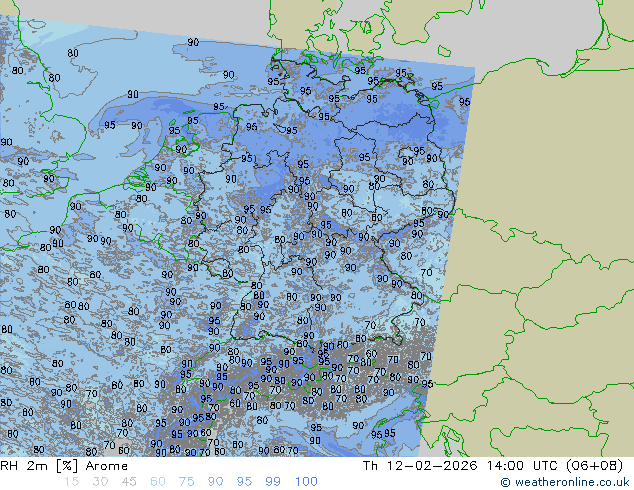This screenshot has width=634, height=490.
Task: Select legend value 45
Action: (x=129, y=482)
